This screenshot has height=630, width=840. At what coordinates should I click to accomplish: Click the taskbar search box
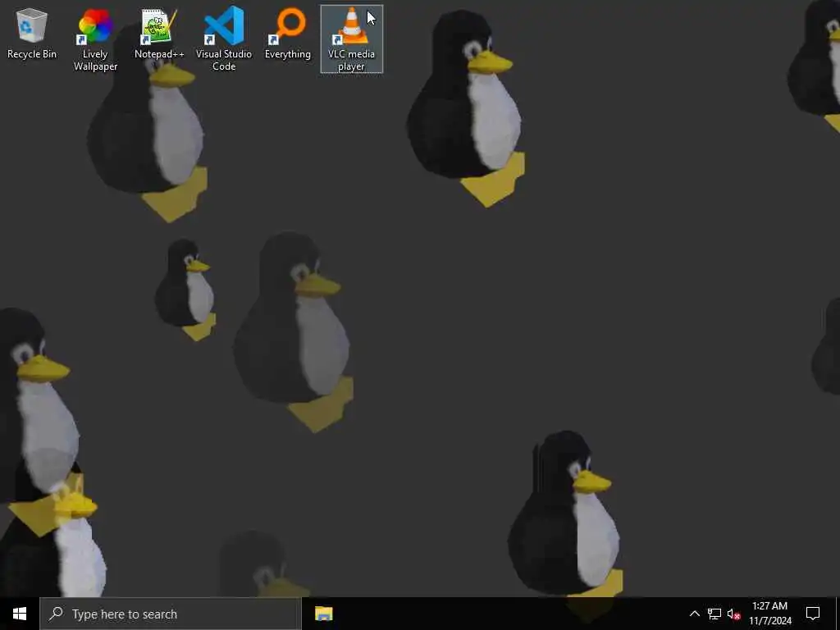(x=171, y=614)
